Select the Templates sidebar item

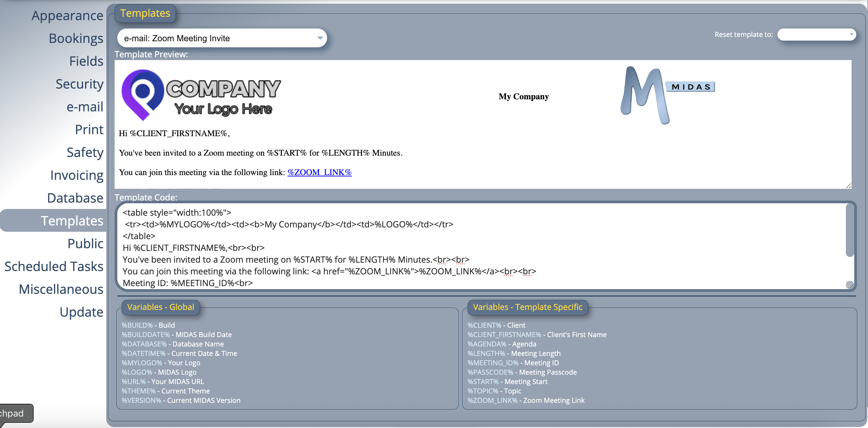(54, 221)
